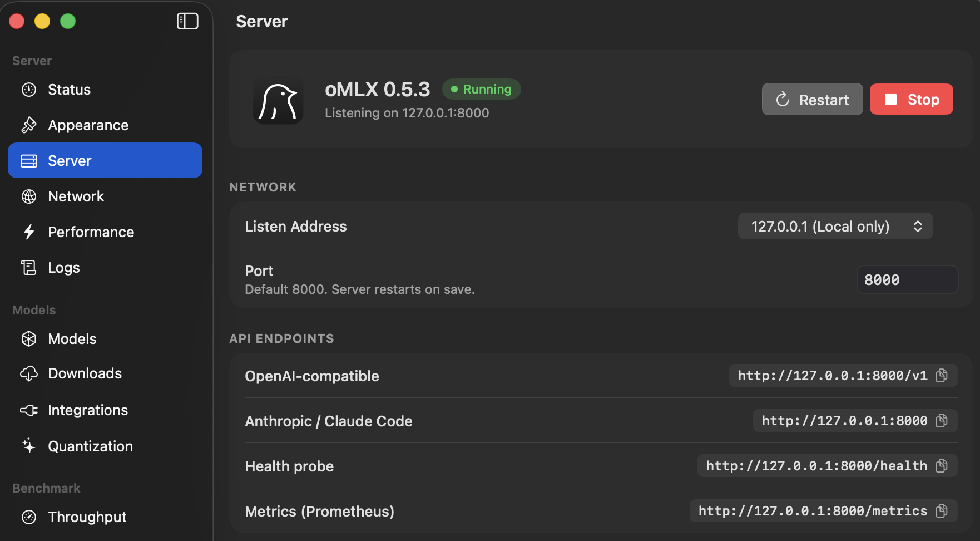Open the Models list
Screen dimensions: 980x541
(105, 339)
